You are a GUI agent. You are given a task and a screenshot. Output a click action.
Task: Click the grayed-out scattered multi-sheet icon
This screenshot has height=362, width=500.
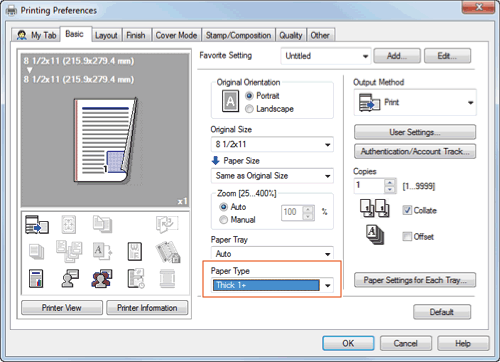(x=69, y=252)
